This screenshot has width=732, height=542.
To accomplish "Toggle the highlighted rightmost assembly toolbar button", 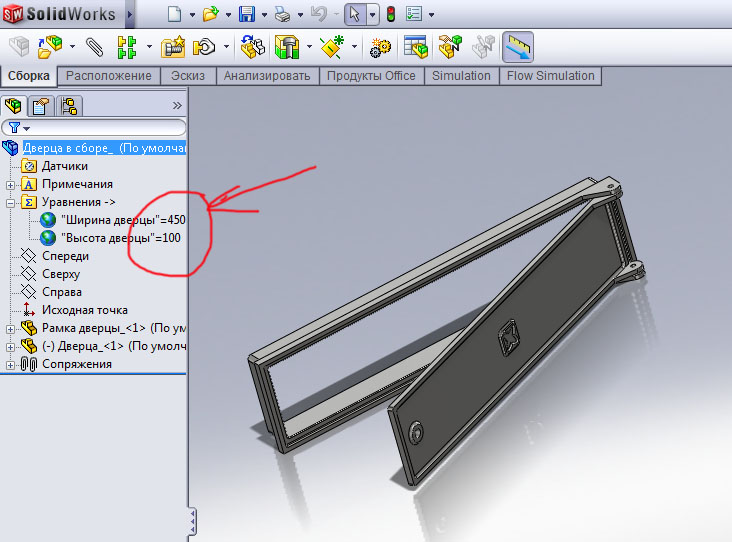I will (x=517, y=46).
